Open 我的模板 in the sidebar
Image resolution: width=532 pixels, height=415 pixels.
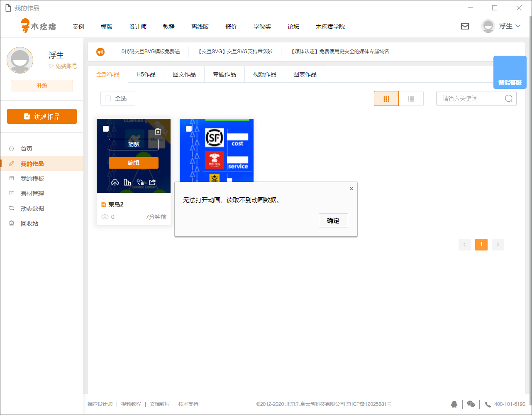(x=42, y=179)
